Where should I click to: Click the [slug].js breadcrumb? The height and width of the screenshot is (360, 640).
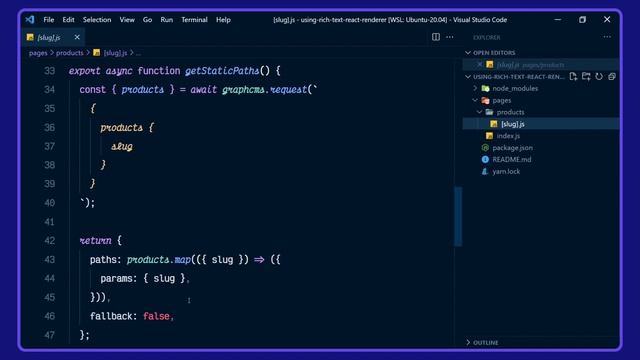coord(115,53)
